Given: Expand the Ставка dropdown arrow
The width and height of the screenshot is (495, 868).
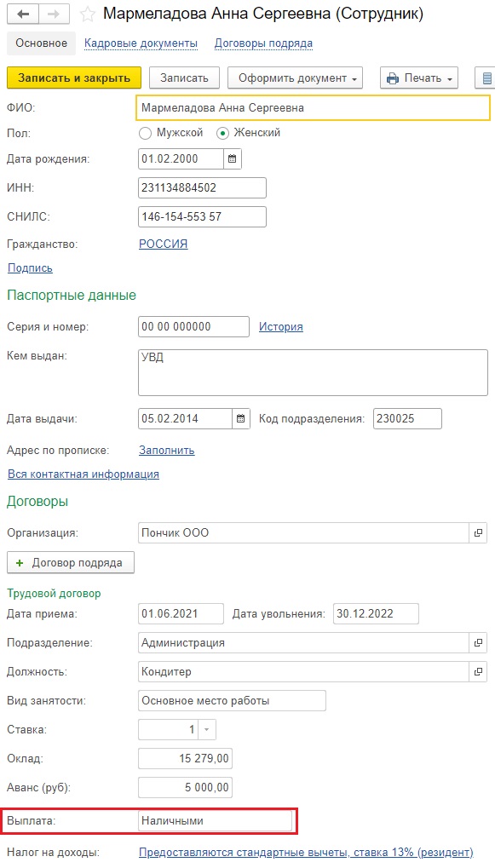Looking at the screenshot, I should pos(206,730).
